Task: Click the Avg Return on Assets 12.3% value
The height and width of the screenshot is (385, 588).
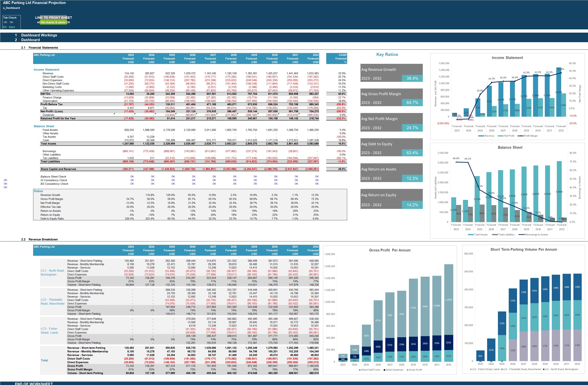Action: coord(412,178)
